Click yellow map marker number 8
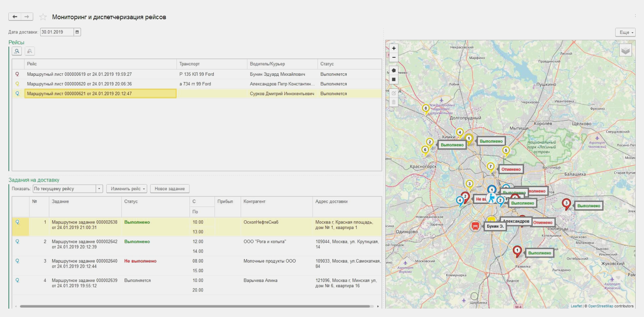 click(426, 109)
